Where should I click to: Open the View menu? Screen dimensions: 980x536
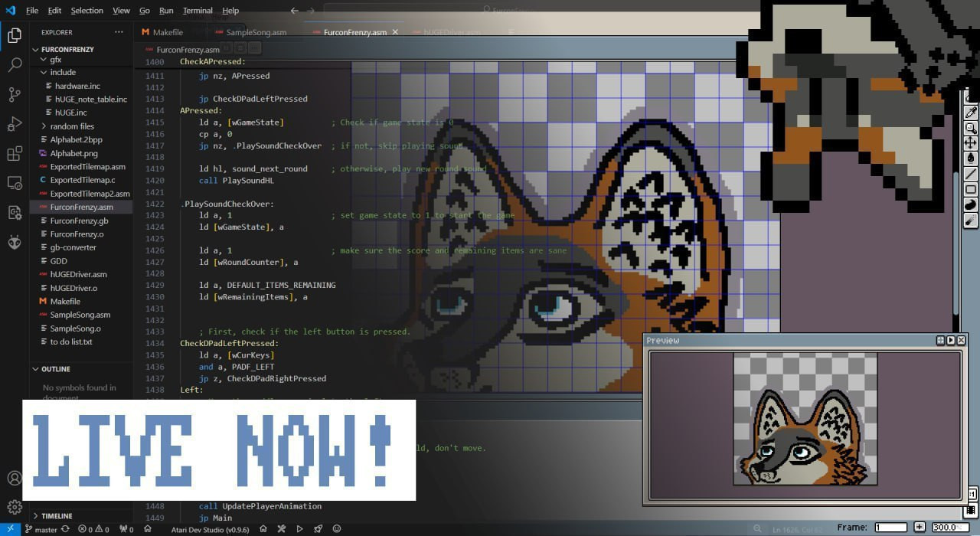(121, 11)
